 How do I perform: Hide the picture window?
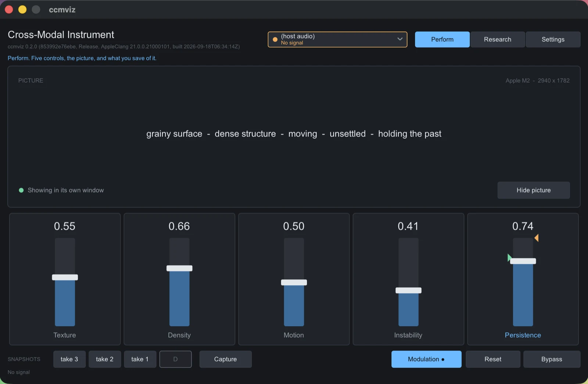[534, 190]
